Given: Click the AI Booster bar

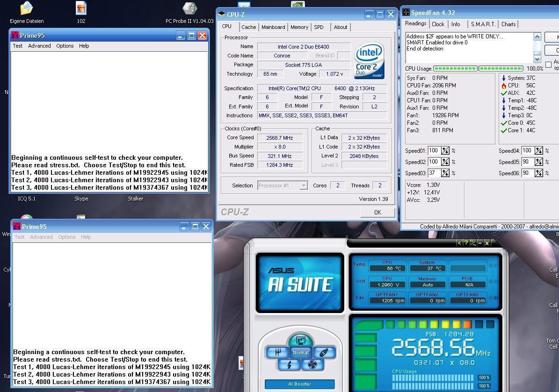Looking at the screenshot, I should [x=299, y=384].
